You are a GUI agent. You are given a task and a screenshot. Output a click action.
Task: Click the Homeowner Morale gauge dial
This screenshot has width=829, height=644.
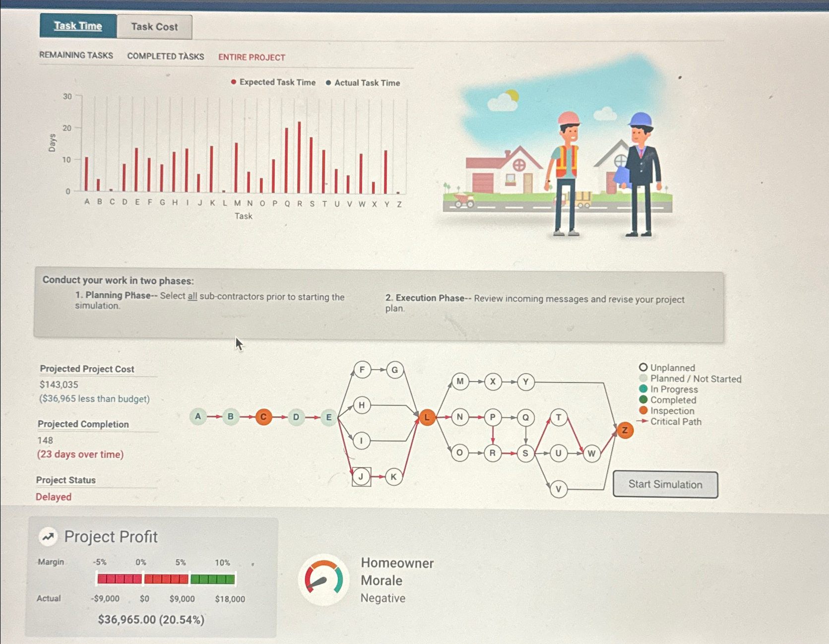[x=325, y=578]
